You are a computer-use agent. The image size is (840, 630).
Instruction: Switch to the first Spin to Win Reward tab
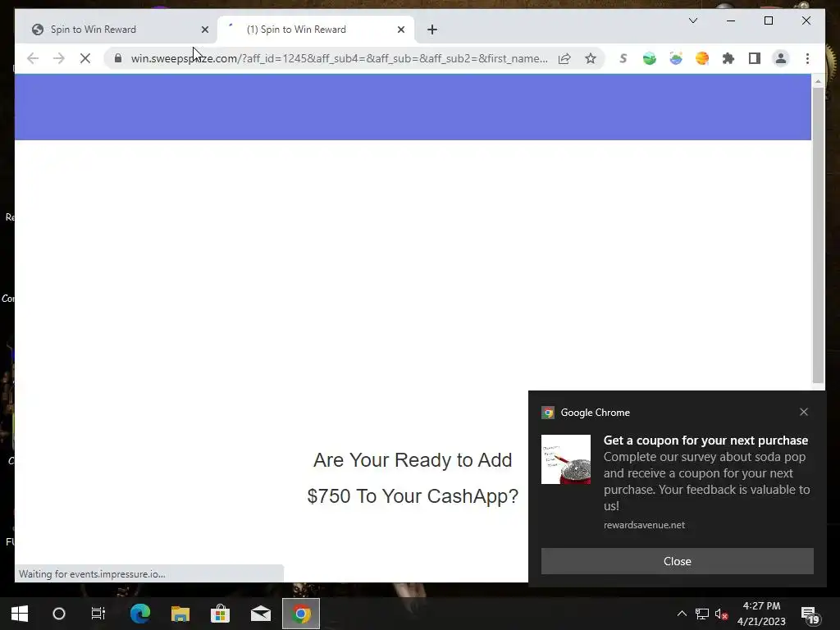click(116, 30)
